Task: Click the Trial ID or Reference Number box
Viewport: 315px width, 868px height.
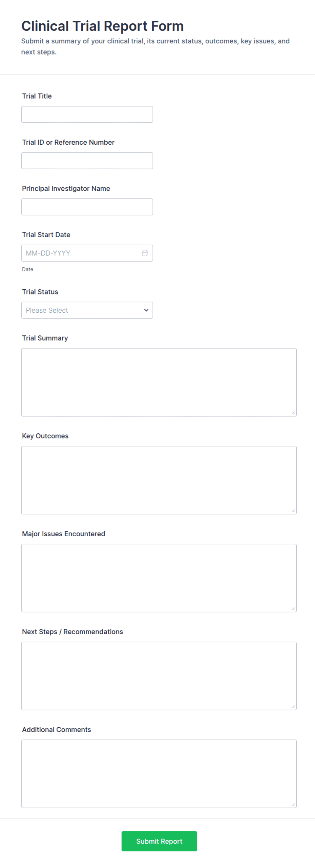Action: coord(87,161)
